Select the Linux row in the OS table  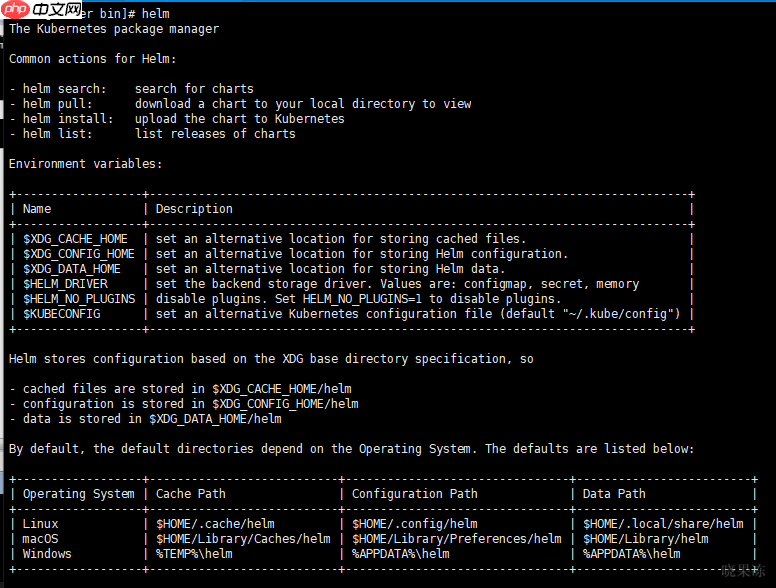(x=41, y=524)
